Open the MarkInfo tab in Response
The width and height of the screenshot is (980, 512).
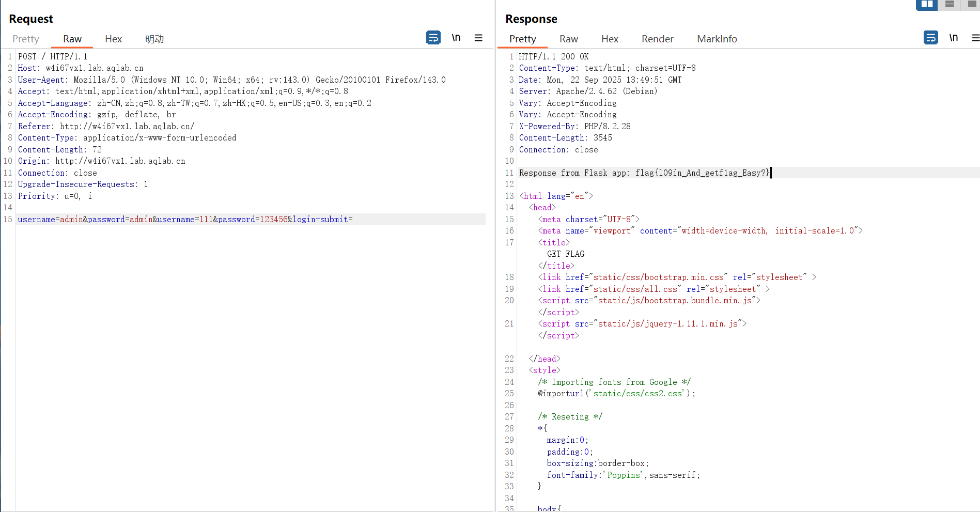717,39
